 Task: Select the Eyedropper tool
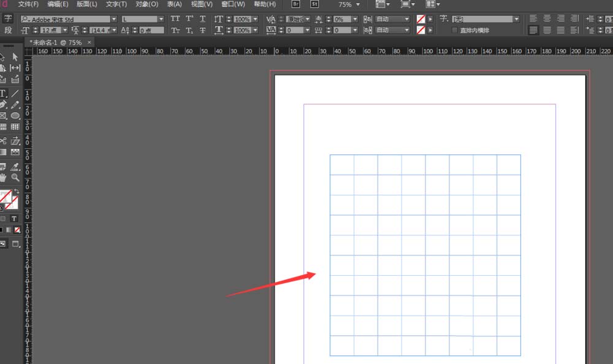pos(15,167)
